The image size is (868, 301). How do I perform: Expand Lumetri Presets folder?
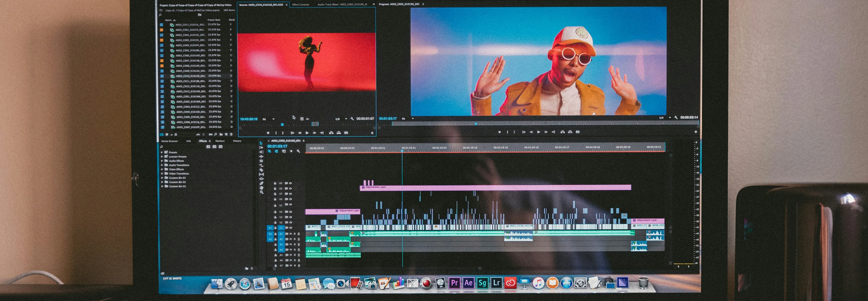tap(162, 157)
